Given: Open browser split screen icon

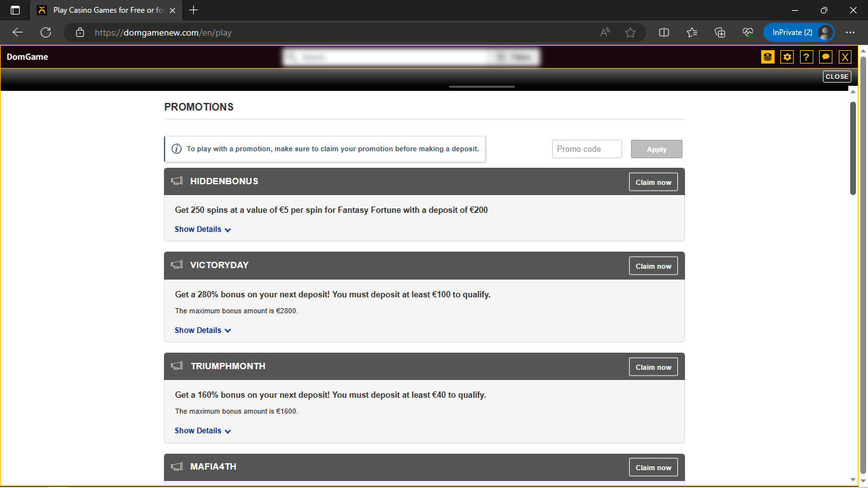Looking at the screenshot, I should pos(664,32).
